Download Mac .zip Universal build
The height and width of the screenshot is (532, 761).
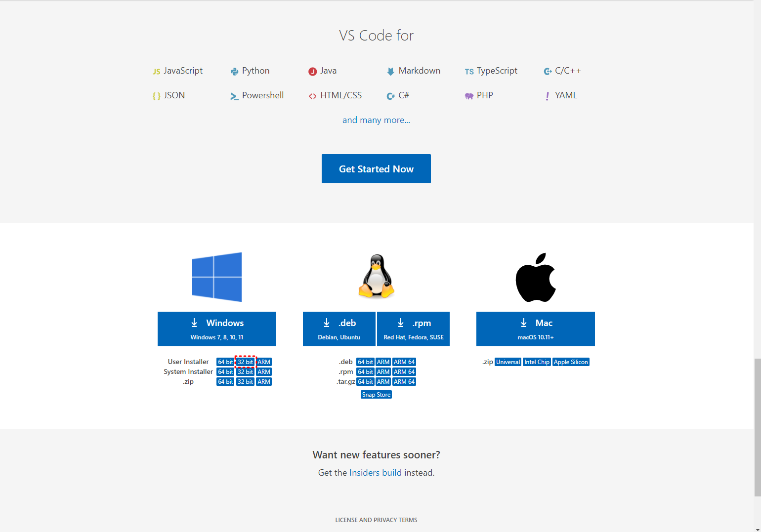tap(508, 362)
